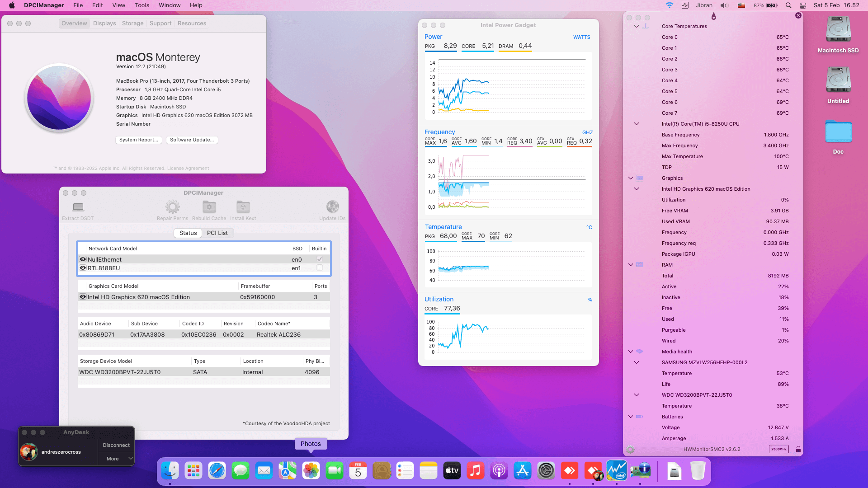Click AnyDesk Disconnect button
The image size is (868, 488).
click(x=116, y=445)
